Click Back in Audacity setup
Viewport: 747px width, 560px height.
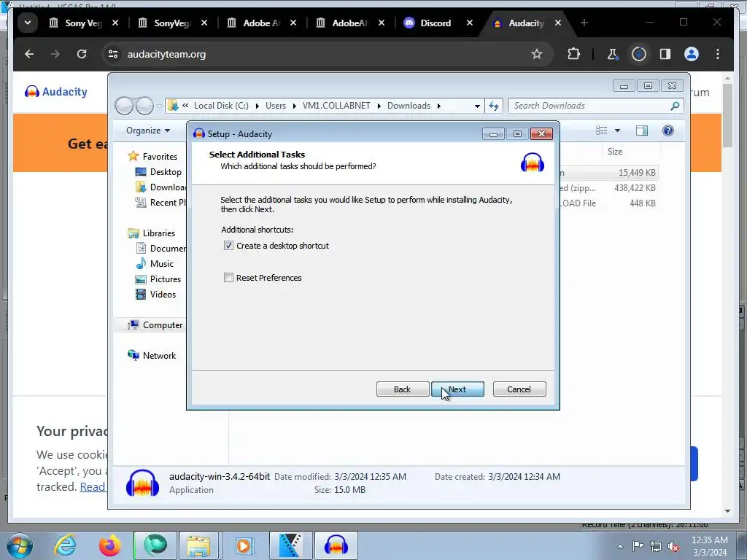(x=402, y=389)
